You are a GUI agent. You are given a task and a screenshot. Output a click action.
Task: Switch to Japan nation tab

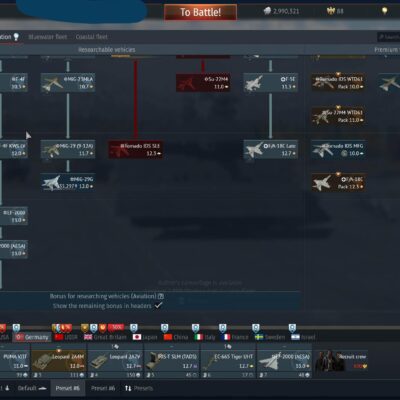[145, 337]
